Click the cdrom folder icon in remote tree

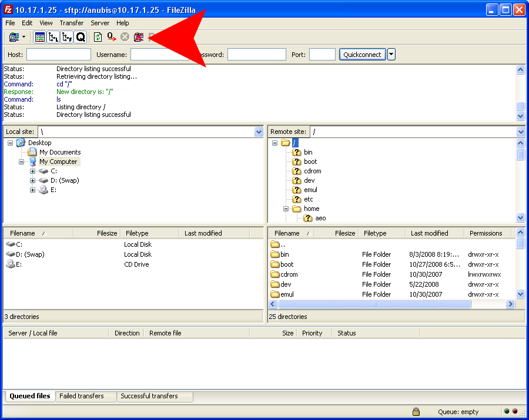point(297,171)
